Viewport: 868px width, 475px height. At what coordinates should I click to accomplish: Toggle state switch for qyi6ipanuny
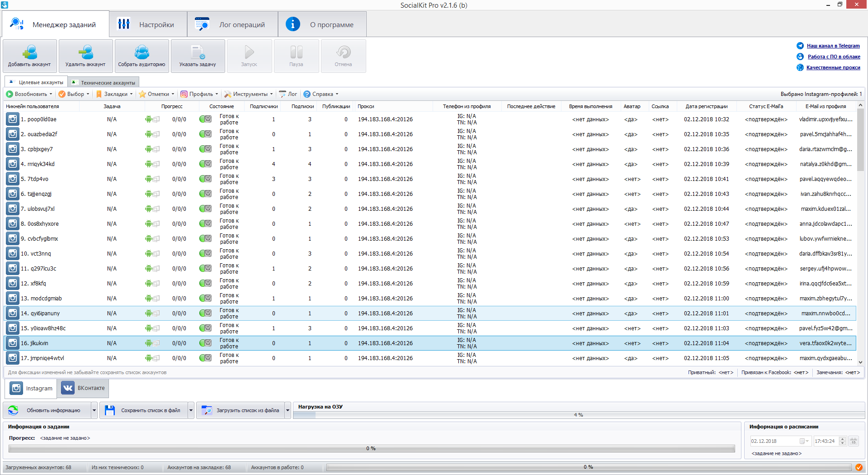[205, 313]
